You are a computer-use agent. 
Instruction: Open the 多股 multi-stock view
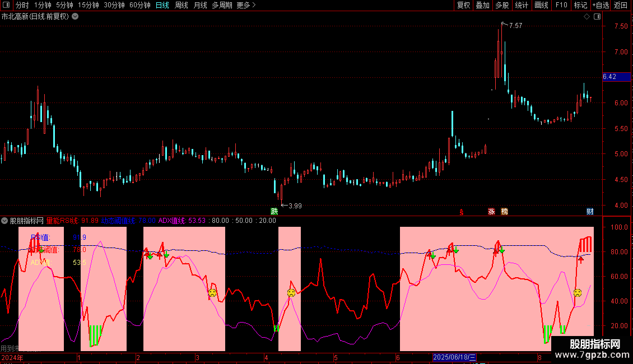coord(502,5)
